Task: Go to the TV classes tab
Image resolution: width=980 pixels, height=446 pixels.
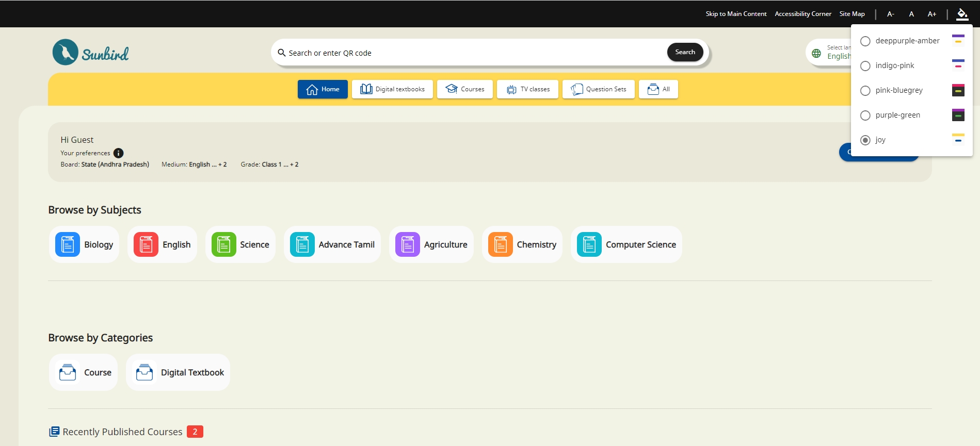Action: click(527, 89)
